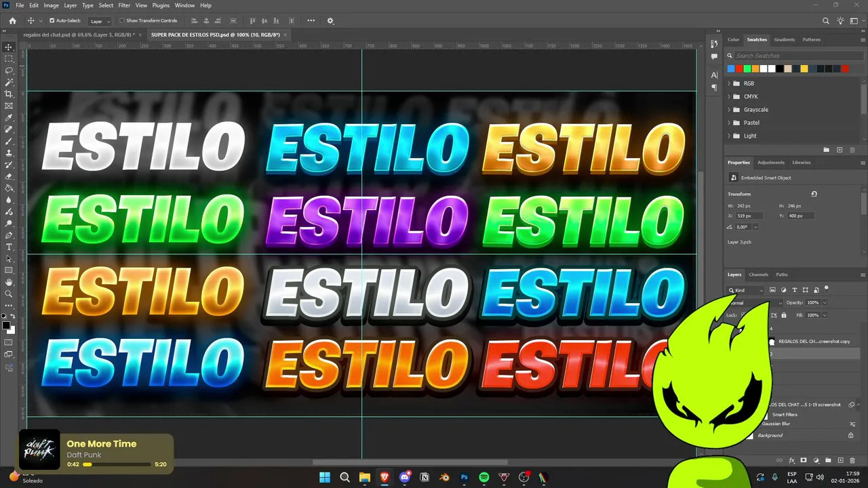Click the One More Time song progress bar
Image resolution: width=868 pixels, height=488 pixels.
(x=116, y=465)
